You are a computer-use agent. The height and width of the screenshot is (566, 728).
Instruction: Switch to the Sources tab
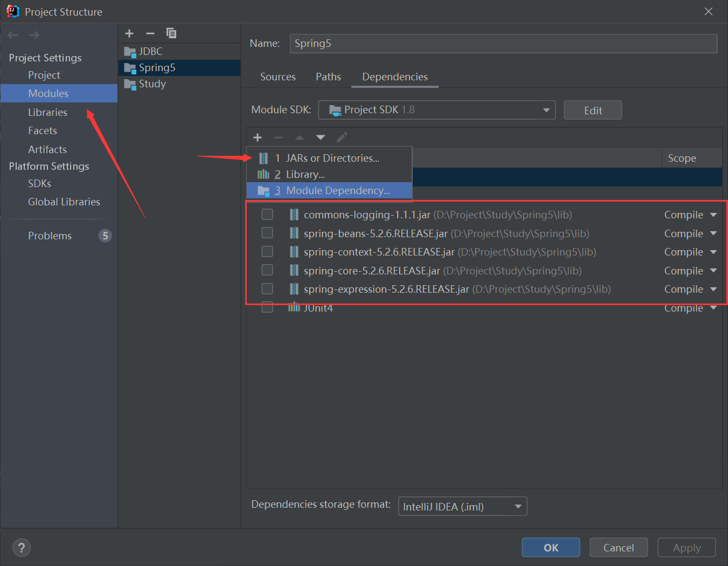(278, 77)
